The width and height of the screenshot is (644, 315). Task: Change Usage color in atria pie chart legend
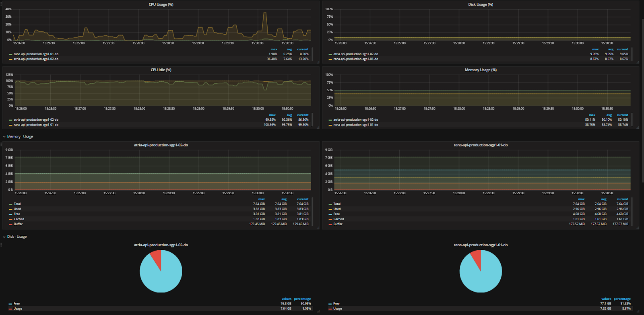click(x=10, y=309)
